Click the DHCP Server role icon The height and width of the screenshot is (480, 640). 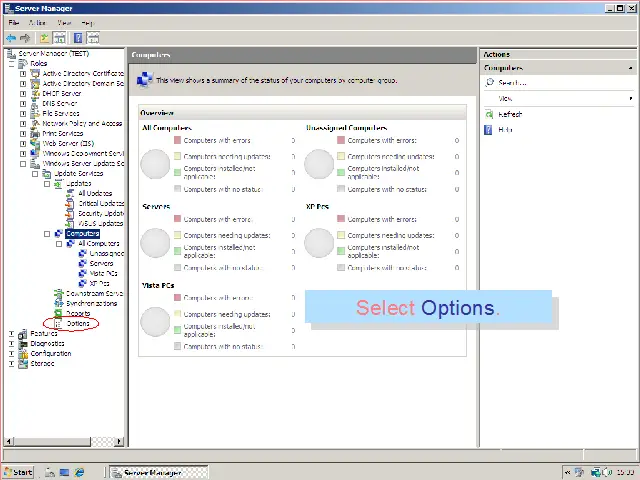point(36,93)
